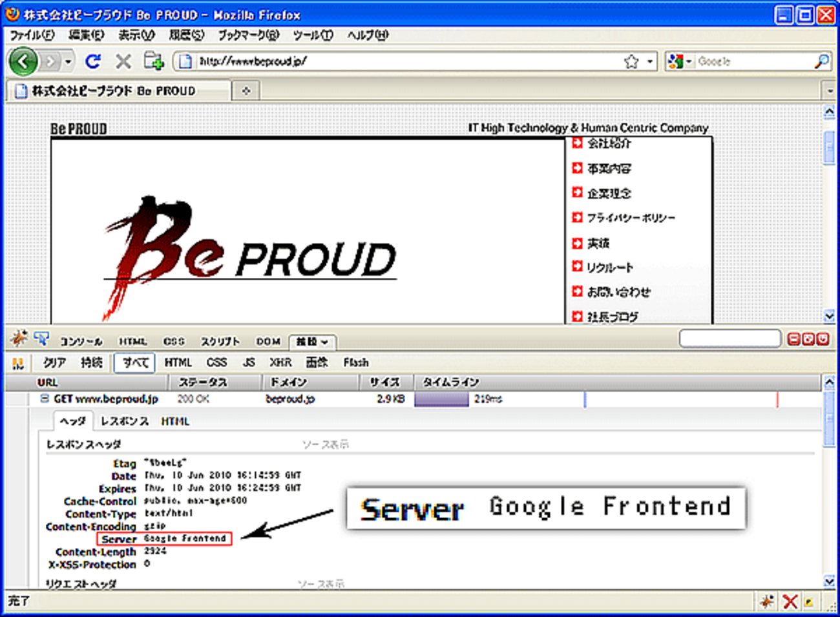The width and height of the screenshot is (840, 617).
Task: Click the stop loading X icon
Action: (x=123, y=61)
